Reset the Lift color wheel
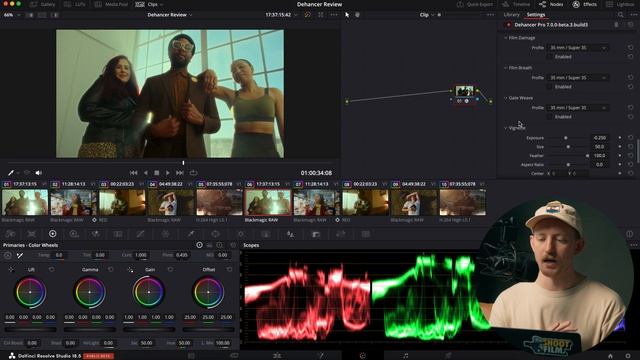 pos(51,269)
